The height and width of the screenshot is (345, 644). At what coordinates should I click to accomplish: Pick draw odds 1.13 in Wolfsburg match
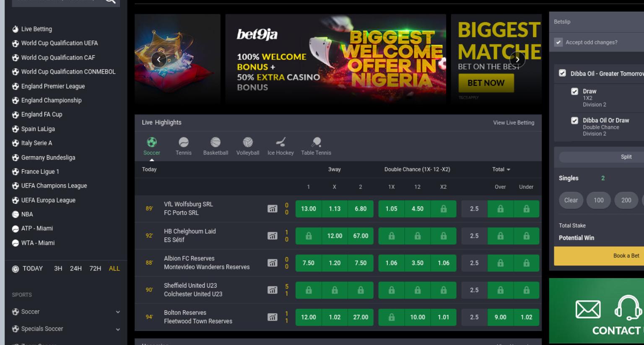[335, 209]
